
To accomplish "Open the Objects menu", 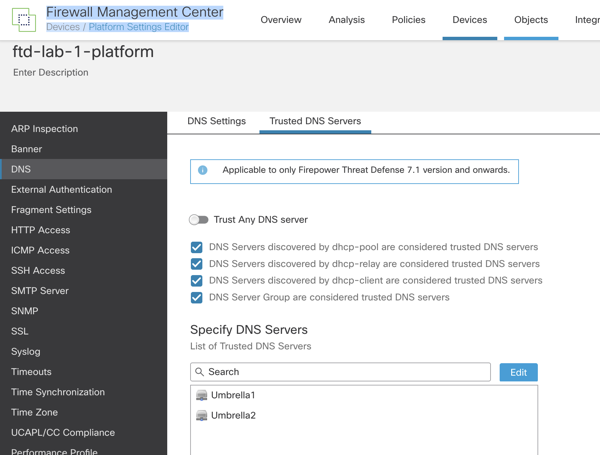I will coord(531,20).
